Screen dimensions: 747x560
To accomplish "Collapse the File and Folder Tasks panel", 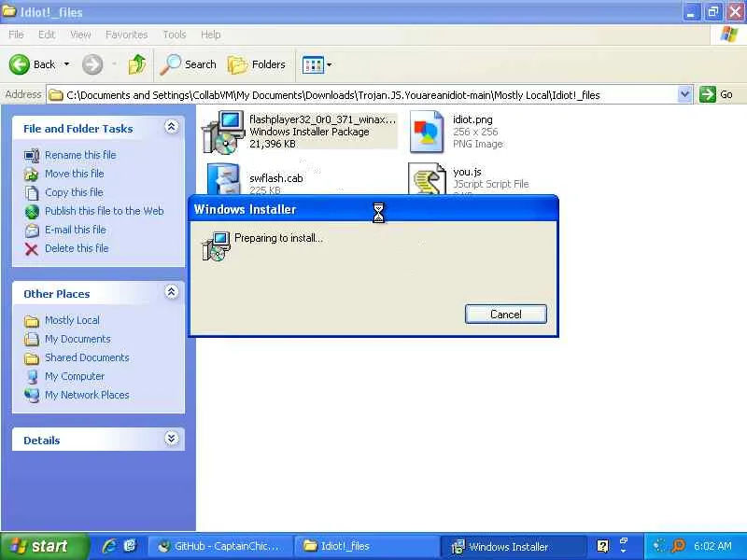I will 172,127.
